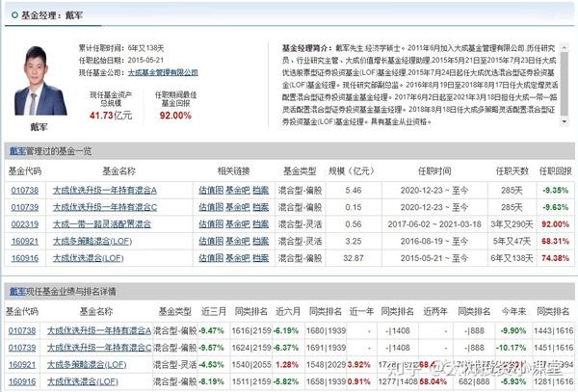This screenshot has width=578, height=392.
Task: Click 基金吧 link for fund 010738
Action: tap(238, 191)
